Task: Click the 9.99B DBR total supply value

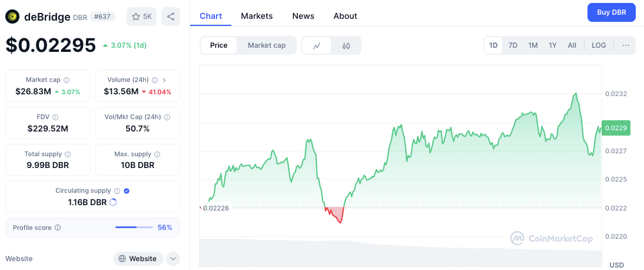Action: click(x=48, y=166)
